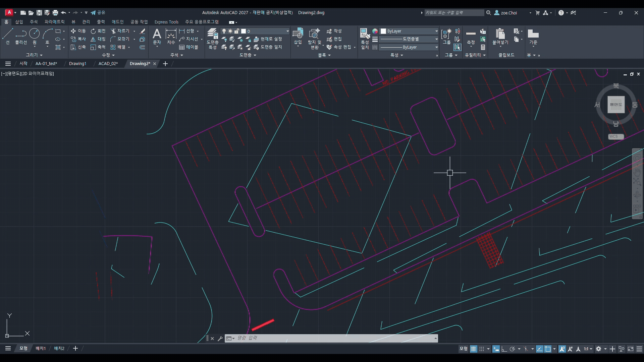This screenshot has width=644, height=362.
Task: Click the 현재로 설정 layer button
Action: (x=268, y=39)
